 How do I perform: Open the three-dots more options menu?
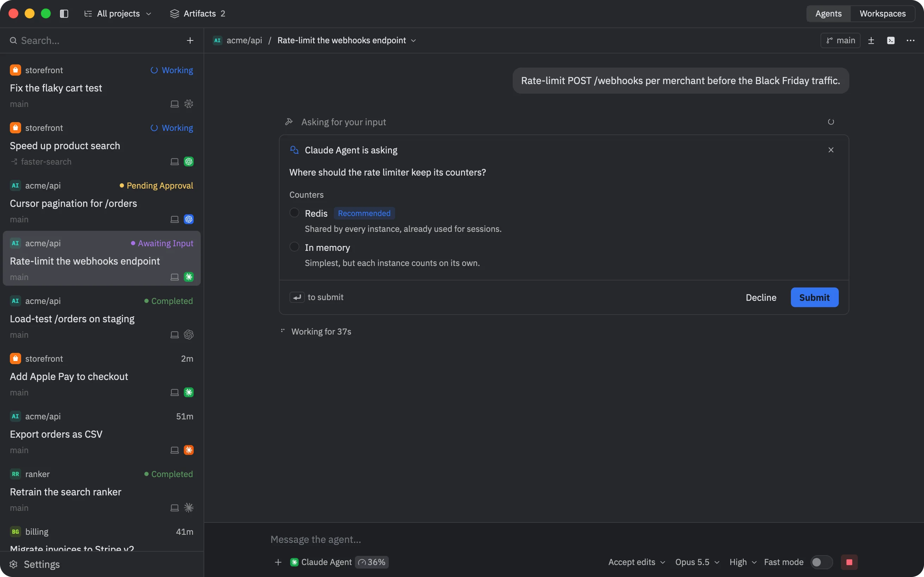[x=911, y=40]
